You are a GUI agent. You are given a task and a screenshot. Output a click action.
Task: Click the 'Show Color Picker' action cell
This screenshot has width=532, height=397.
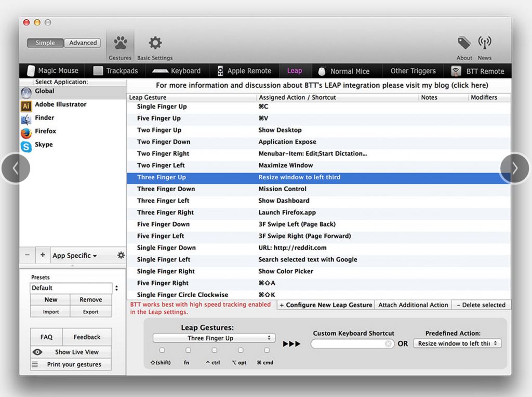pyautogui.click(x=286, y=271)
